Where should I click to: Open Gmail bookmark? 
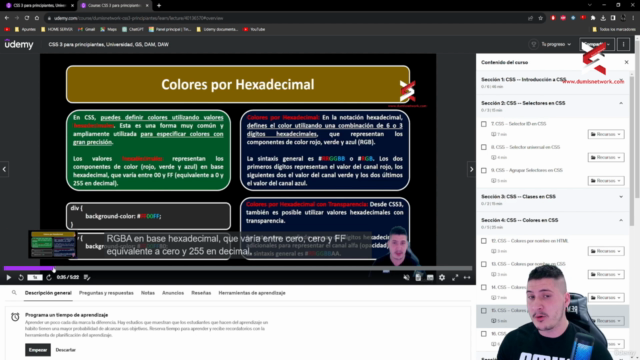click(x=87, y=29)
